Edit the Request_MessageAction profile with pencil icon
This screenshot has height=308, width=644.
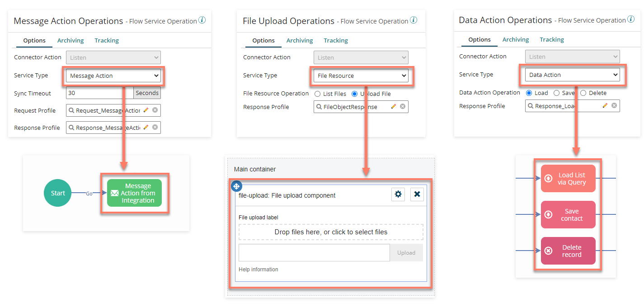(146, 110)
